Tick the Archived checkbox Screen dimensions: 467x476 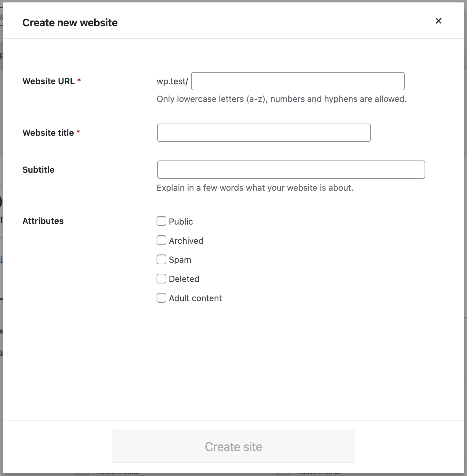[161, 240]
